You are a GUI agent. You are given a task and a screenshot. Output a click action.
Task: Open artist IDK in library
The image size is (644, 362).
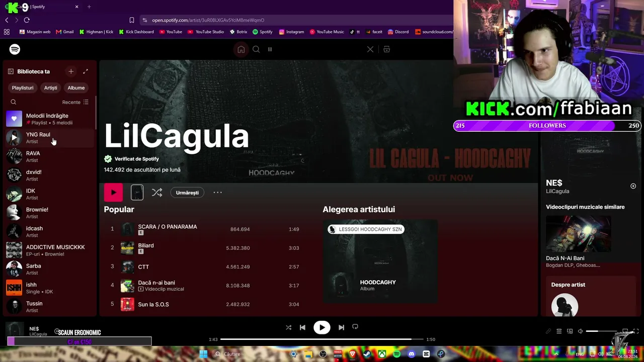tap(49, 194)
